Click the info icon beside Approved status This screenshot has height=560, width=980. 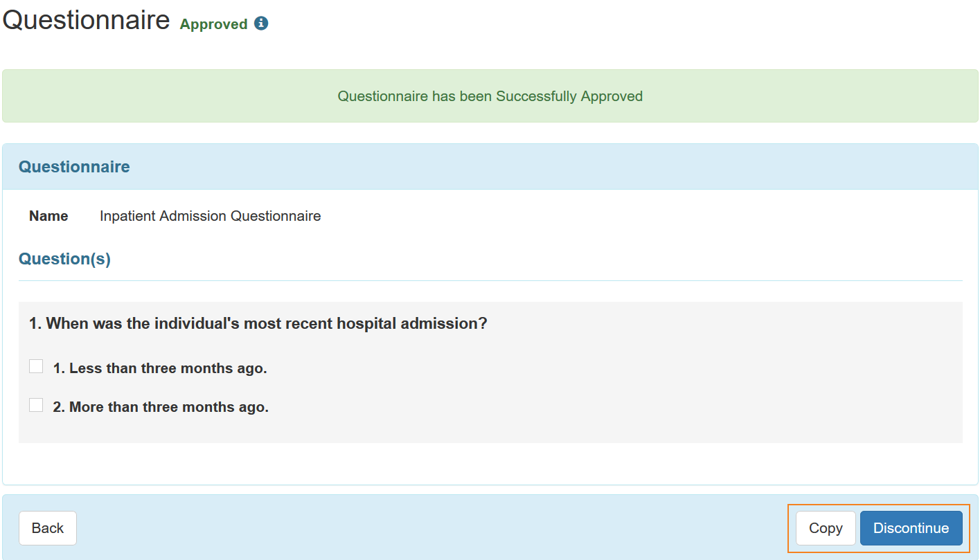[x=261, y=24]
